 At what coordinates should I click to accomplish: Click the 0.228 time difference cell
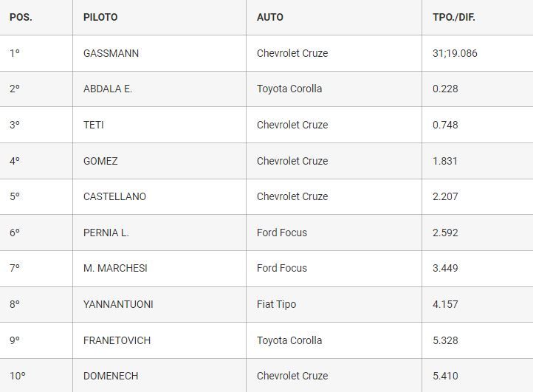coord(478,89)
